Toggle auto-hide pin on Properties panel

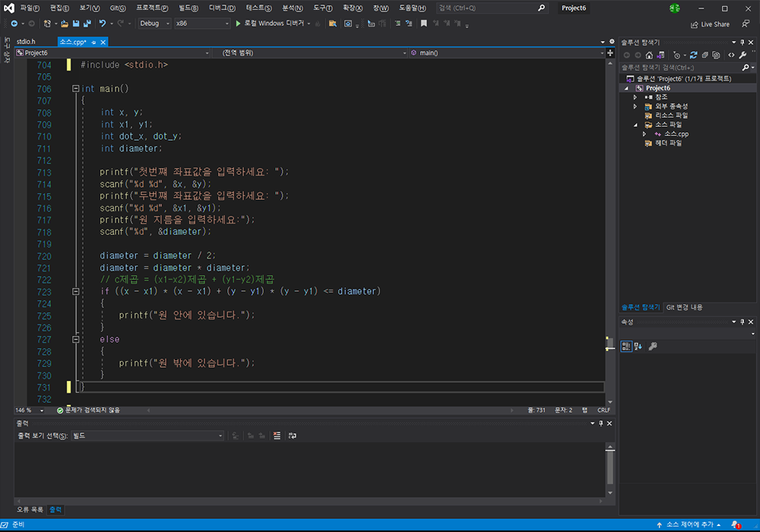(742, 321)
